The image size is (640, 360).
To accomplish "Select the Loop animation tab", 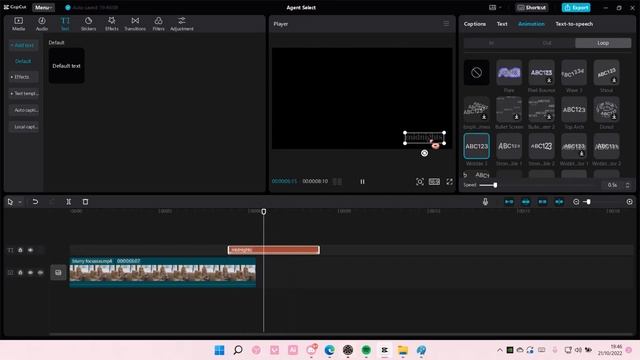I will (603, 43).
